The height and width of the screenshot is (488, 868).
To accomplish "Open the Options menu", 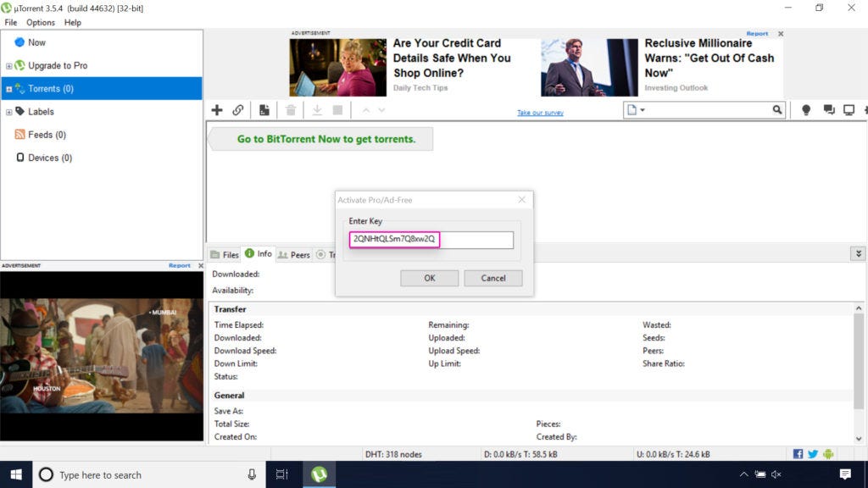I will (41, 23).
